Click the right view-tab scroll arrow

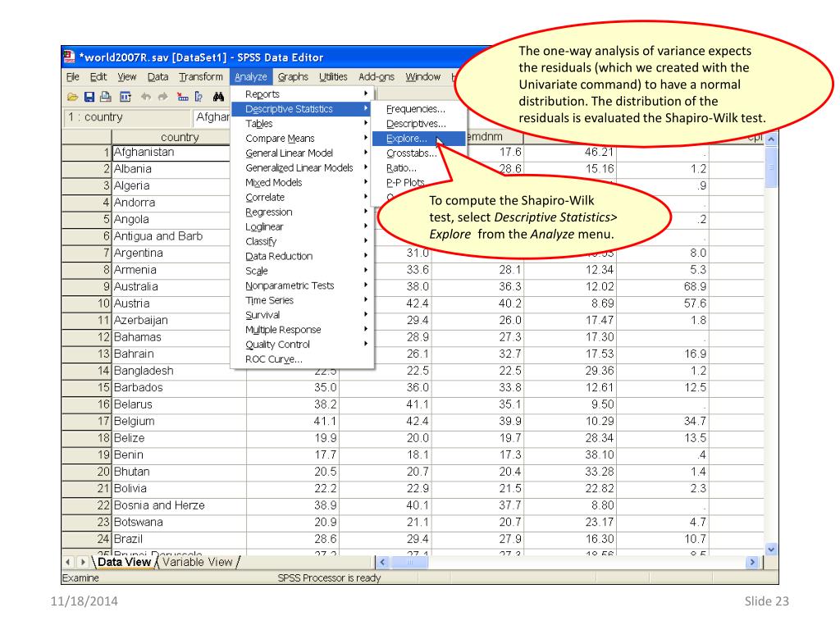(83, 562)
